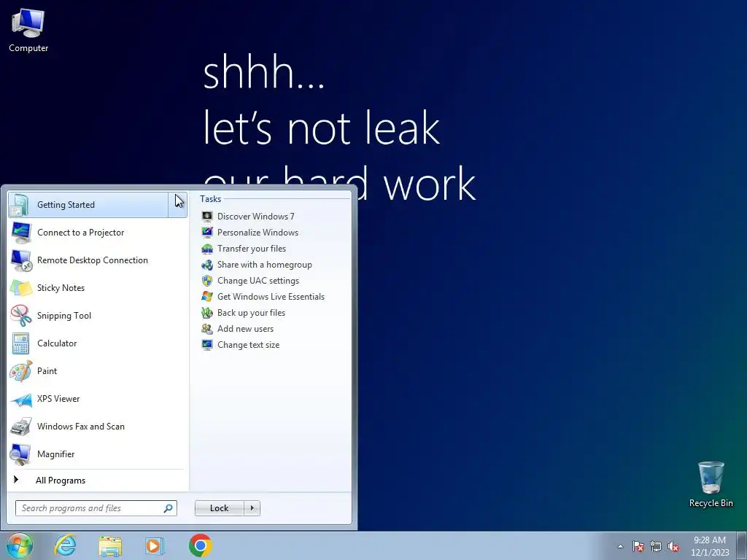Click the Calculator icon
Image resolution: width=747 pixels, height=560 pixels.
click(20, 343)
